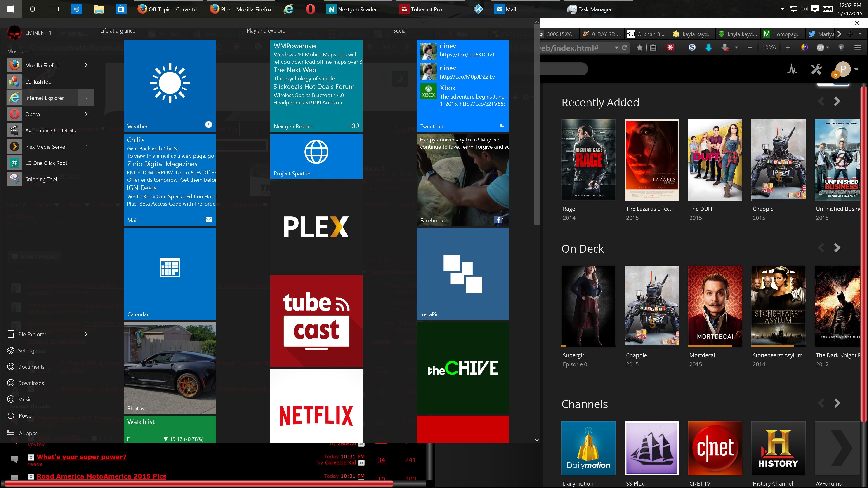Open the InstaPic tile
This screenshot has width=868, height=488.
pyautogui.click(x=463, y=274)
